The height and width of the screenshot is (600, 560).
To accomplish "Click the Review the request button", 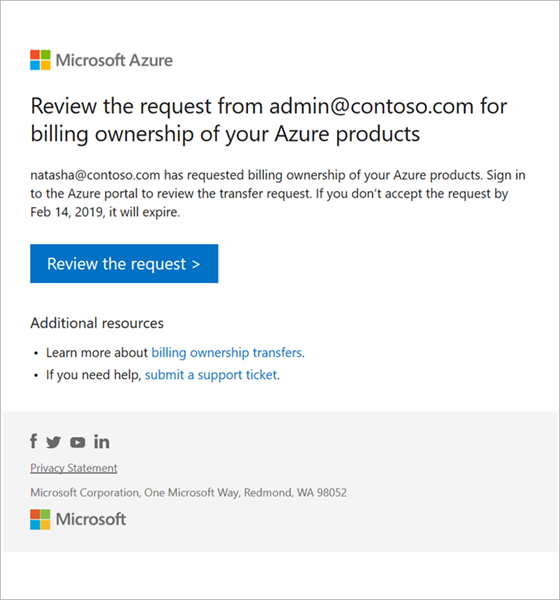I will tap(124, 264).
